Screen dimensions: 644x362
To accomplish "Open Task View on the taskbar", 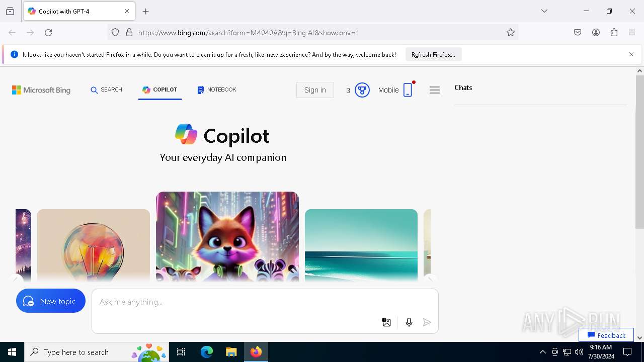I will pyautogui.click(x=181, y=352).
